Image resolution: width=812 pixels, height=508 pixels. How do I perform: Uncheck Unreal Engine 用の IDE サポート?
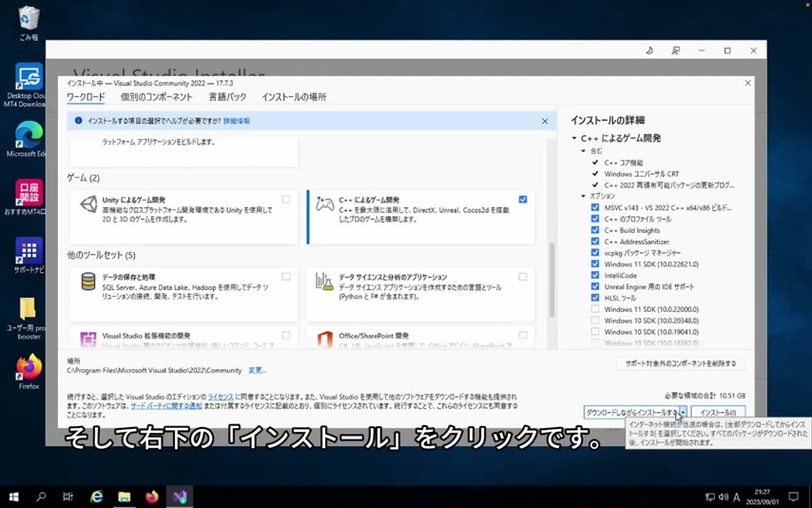click(x=595, y=286)
